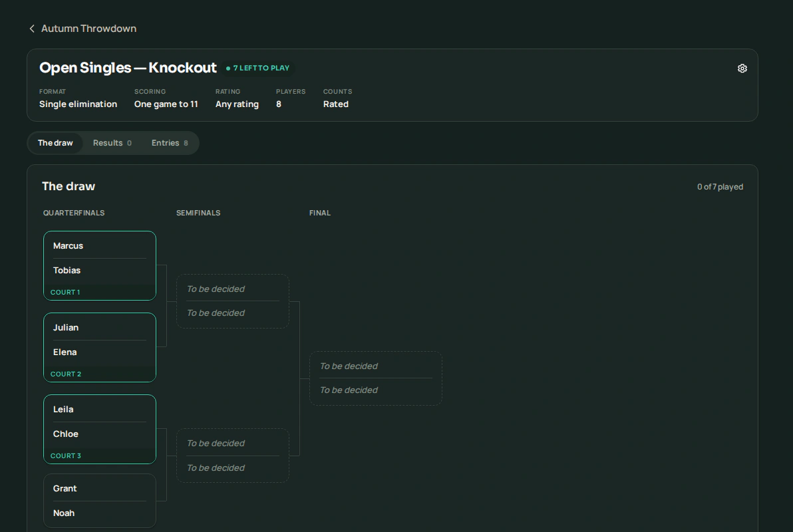The height and width of the screenshot is (532, 793).
Task: Open the first semifinal match card
Action: pos(233,301)
